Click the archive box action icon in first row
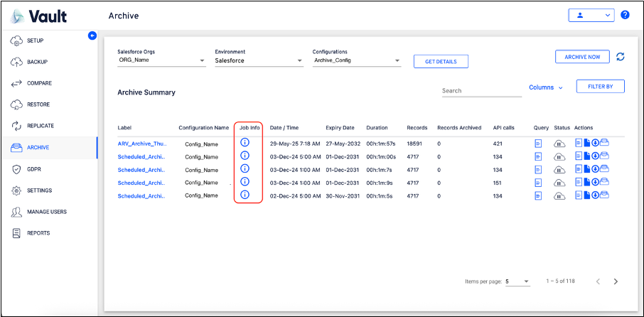Image resolution: width=644 pixels, height=317 pixels. pos(605,143)
